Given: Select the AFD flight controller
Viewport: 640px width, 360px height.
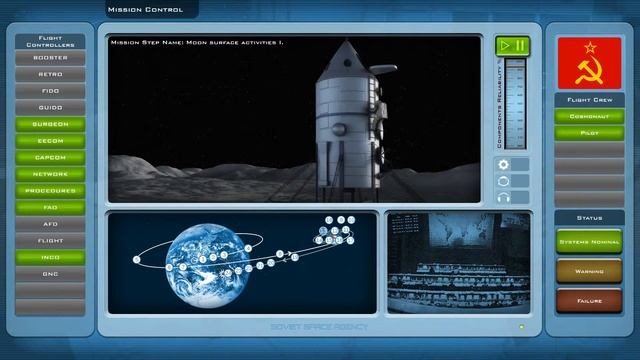Looking at the screenshot, I should [x=50, y=224].
